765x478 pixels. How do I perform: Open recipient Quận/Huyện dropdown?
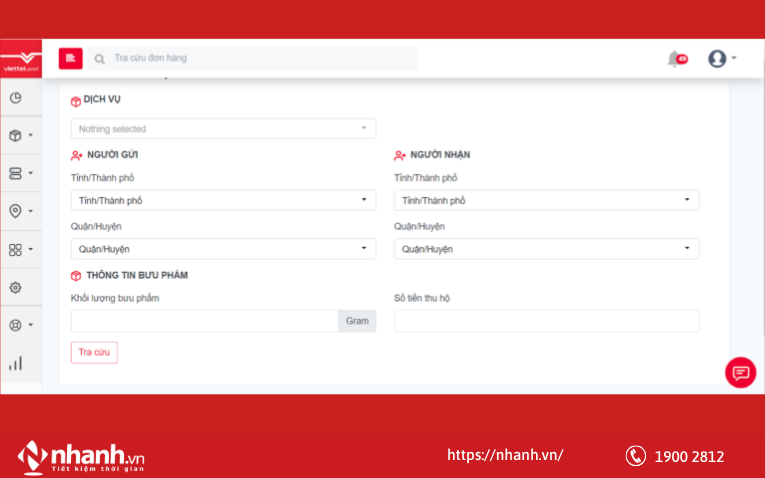point(546,249)
